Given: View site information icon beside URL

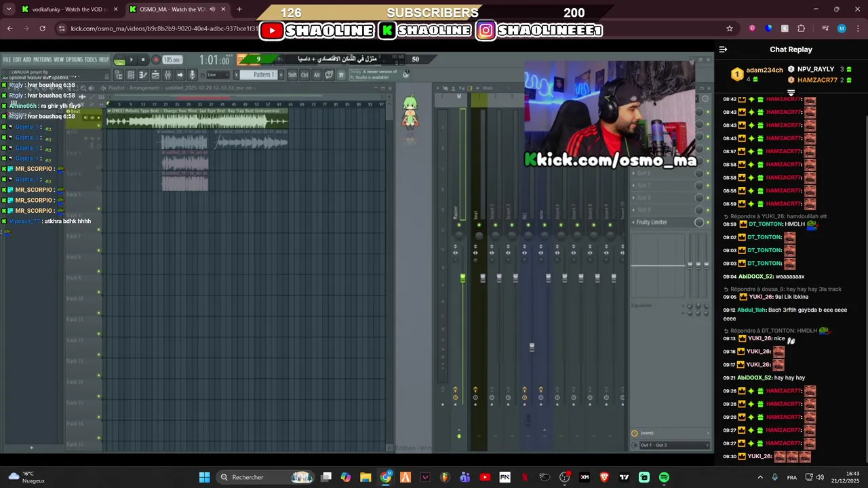Looking at the screenshot, I should 62,28.
